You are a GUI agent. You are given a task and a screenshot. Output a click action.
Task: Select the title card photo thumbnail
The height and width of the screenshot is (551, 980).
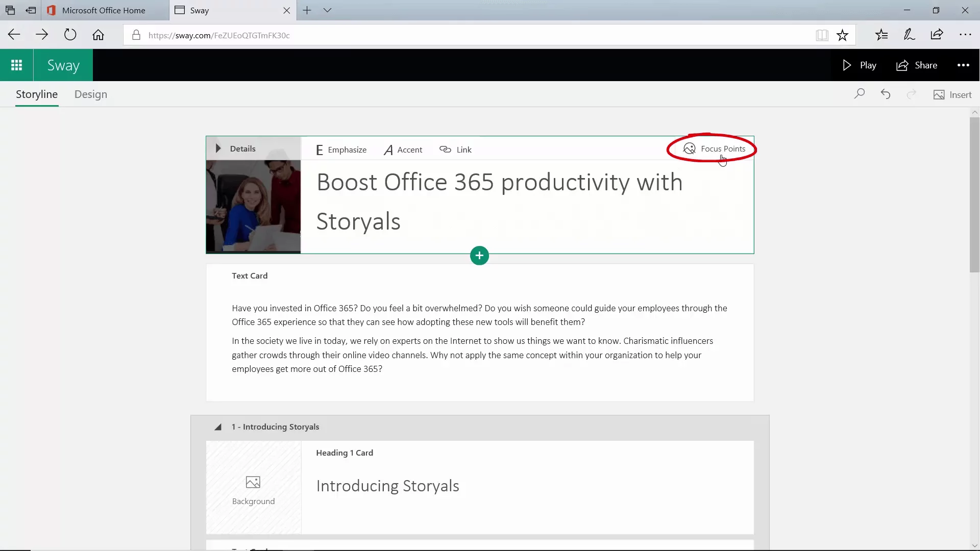(x=253, y=206)
